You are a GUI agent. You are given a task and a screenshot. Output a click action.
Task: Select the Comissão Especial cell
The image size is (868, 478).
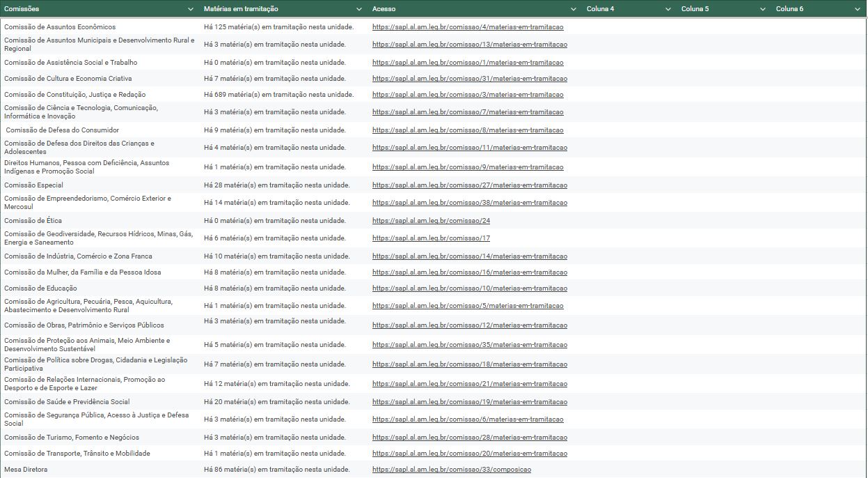pyautogui.click(x=100, y=185)
